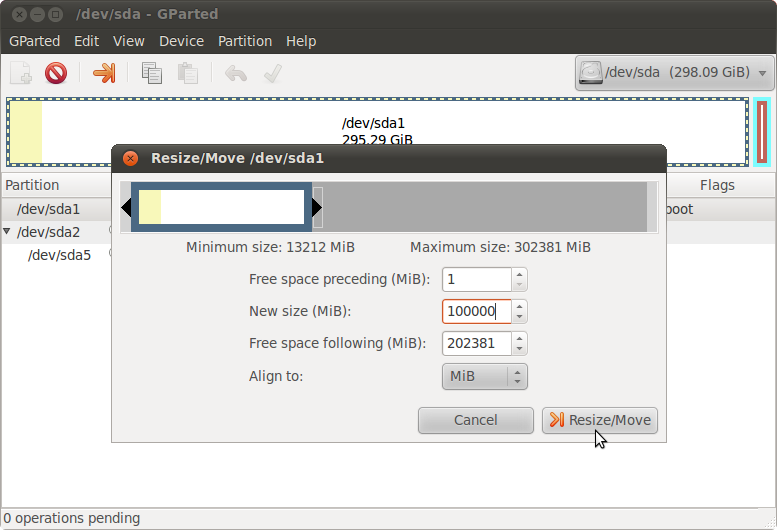Click the left black resize handle arrow
Image resolution: width=777 pixels, height=530 pixels.
126,207
